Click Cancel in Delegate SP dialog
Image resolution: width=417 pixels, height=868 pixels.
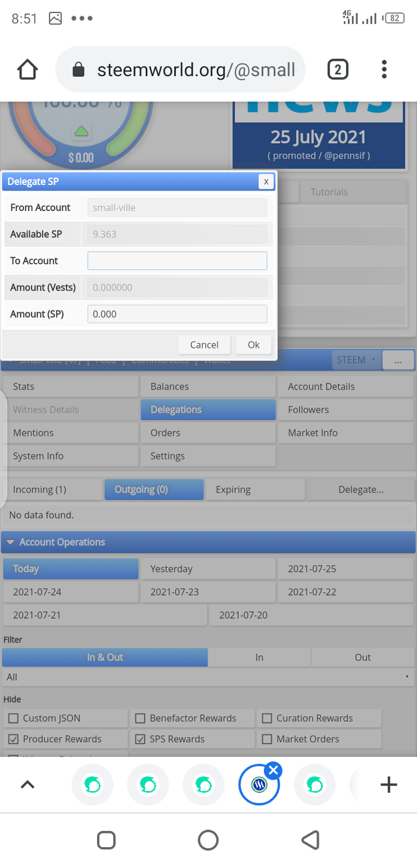point(205,344)
